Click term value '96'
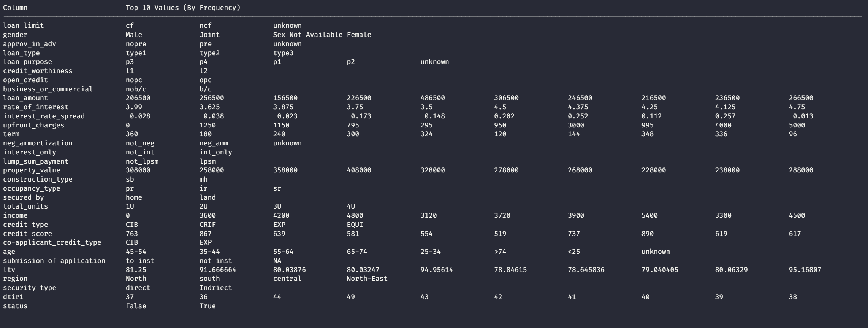The image size is (868, 328). coord(793,134)
